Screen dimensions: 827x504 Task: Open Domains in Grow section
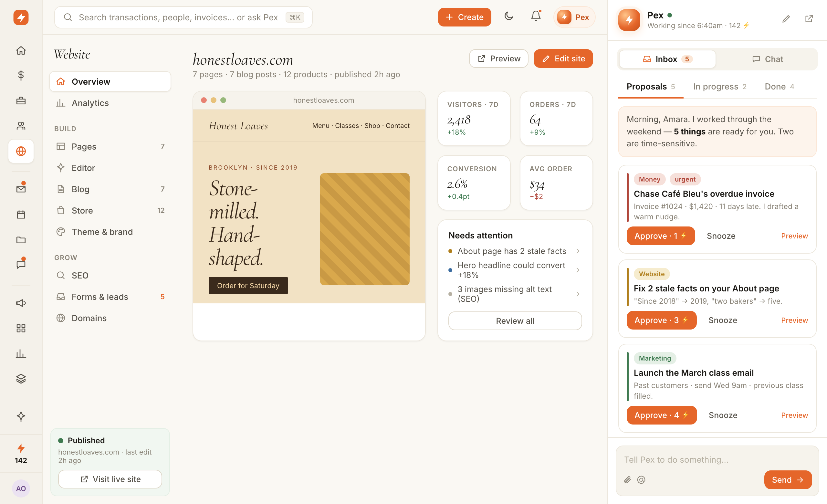pyautogui.click(x=110, y=318)
